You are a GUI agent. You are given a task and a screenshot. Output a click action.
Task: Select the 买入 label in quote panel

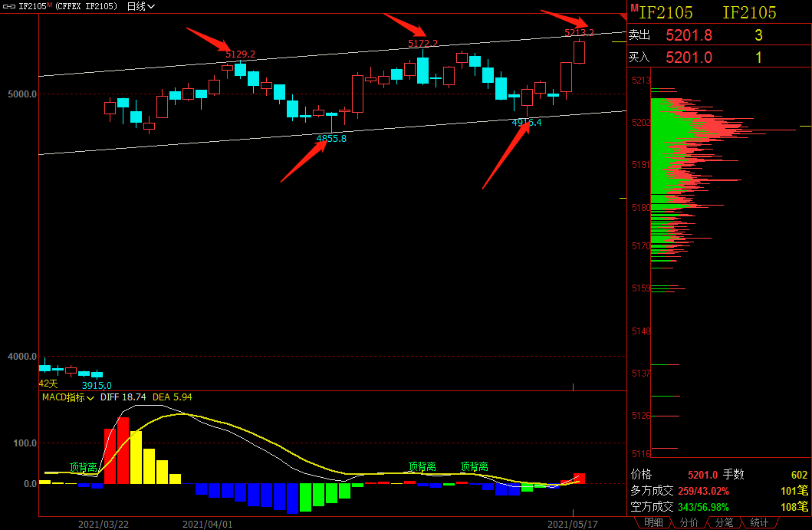(639, 58)
